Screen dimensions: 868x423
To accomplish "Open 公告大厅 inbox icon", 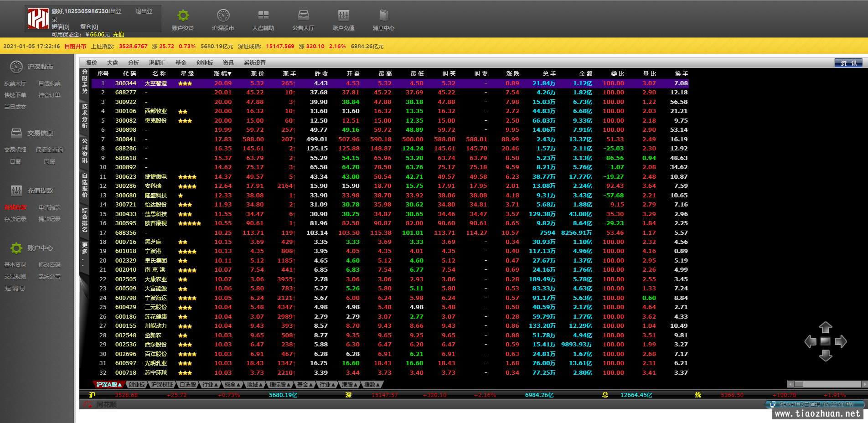I will pyautogui.click(x=304, y=15).
